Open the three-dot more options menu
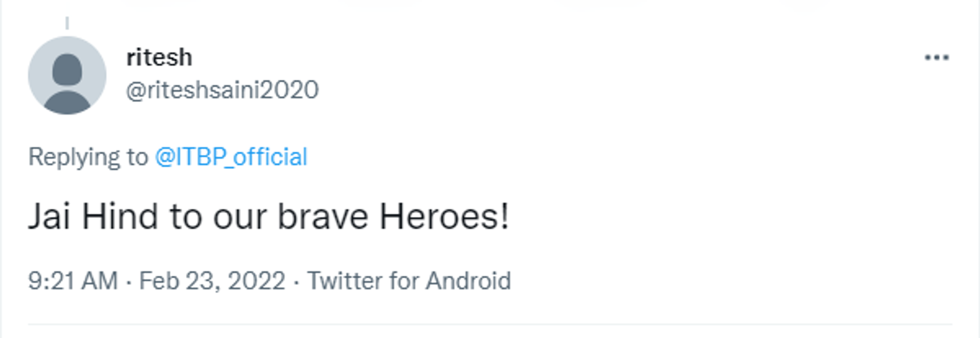This screenshot has width=980, height=338. [x=937, y=58]
